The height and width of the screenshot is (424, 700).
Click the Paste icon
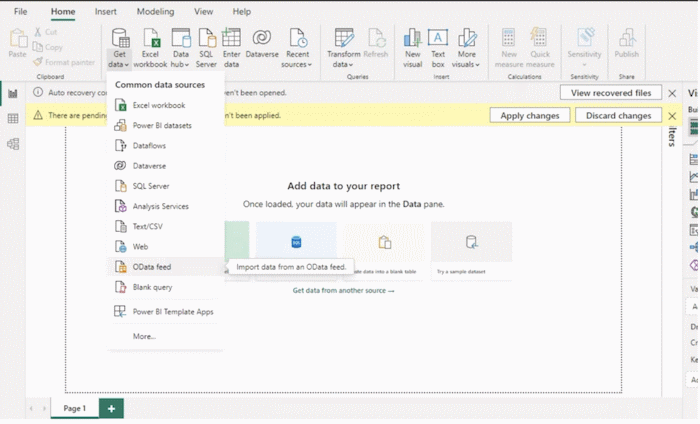click(17, 43)
